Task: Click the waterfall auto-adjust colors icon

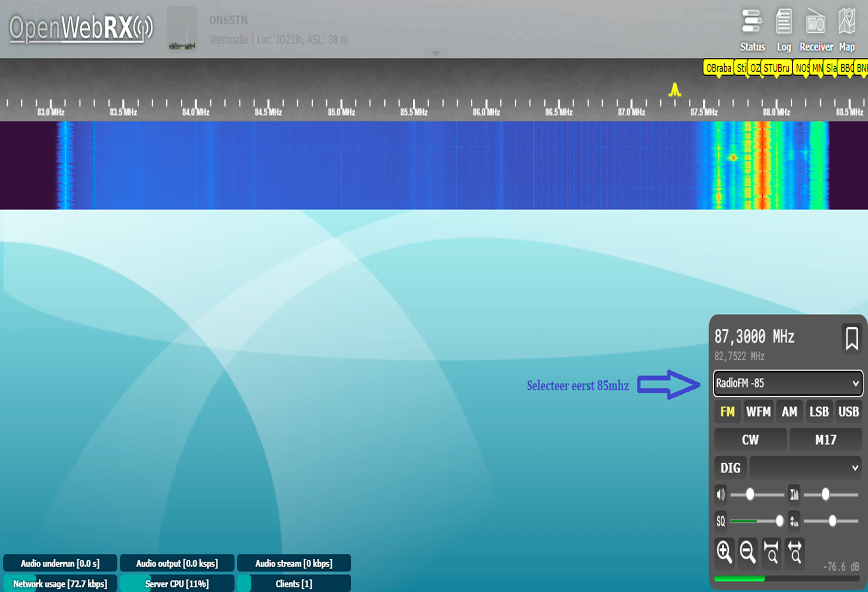Action: pyautogui.click(x=794, y=495)
